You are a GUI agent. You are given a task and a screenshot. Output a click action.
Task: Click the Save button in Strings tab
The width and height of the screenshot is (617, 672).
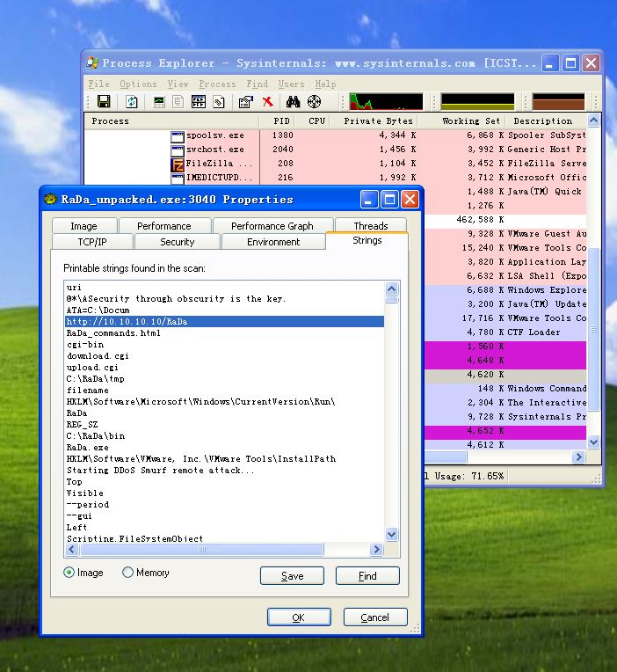point(292,575)
